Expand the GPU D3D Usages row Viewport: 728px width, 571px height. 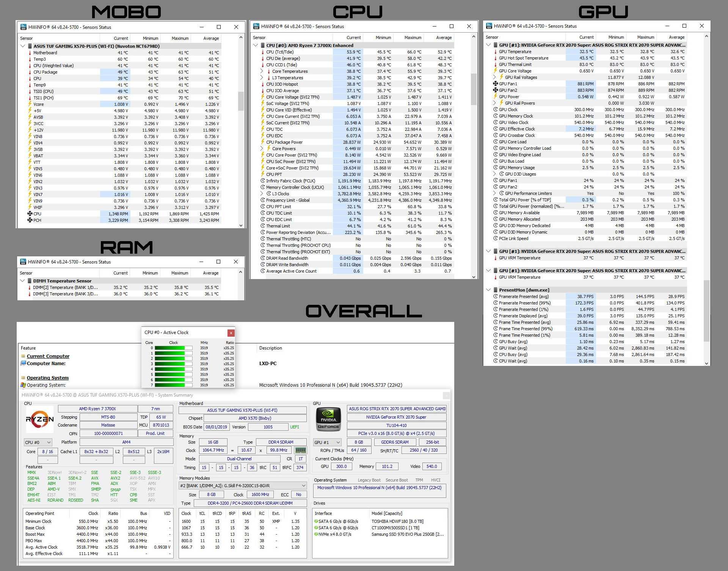(494, 174)
